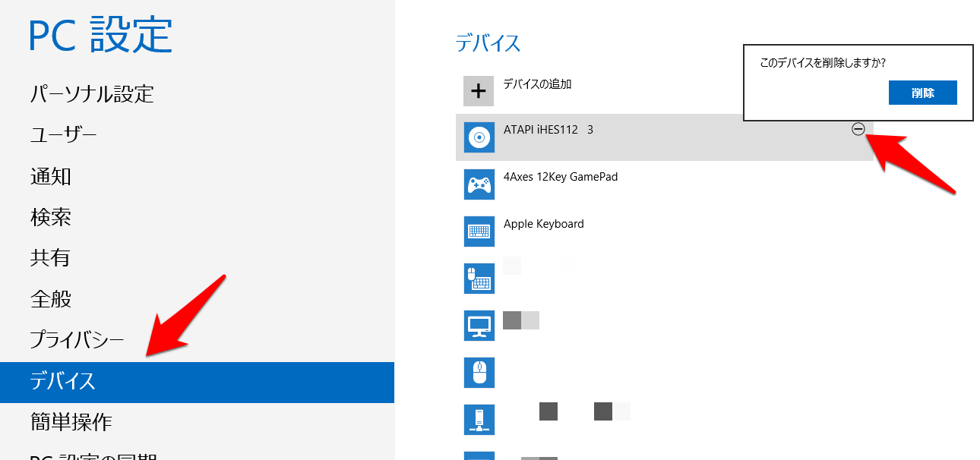Open パーソナル設定 in the sidebar
This screenshot has height=460, width=980.
click(92, 94)
